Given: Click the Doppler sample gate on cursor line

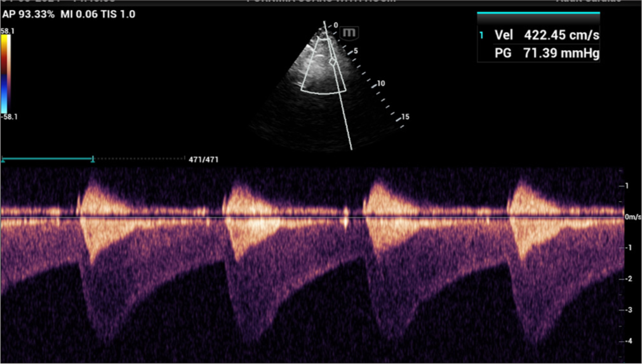Looking at the screenshot, I should click(333, 62).
